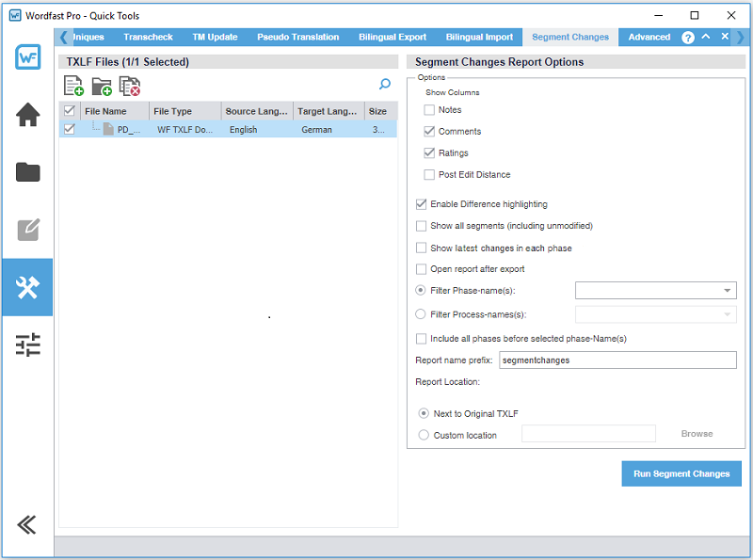Select the Editor pencil icon

coord(27,229)
